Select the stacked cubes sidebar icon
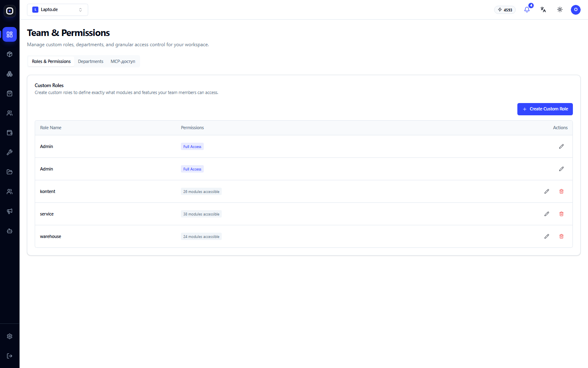The image size is (588, 368). point(10,74)
